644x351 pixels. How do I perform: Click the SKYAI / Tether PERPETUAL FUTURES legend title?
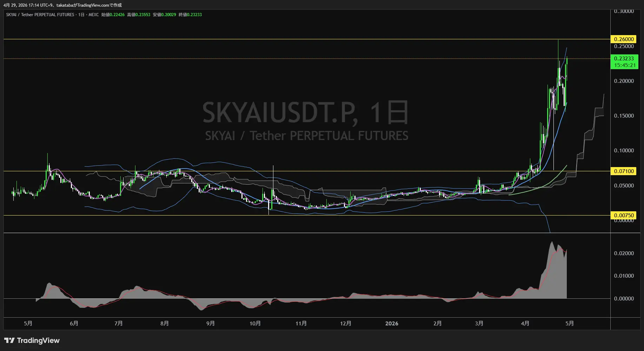(40, 15)
